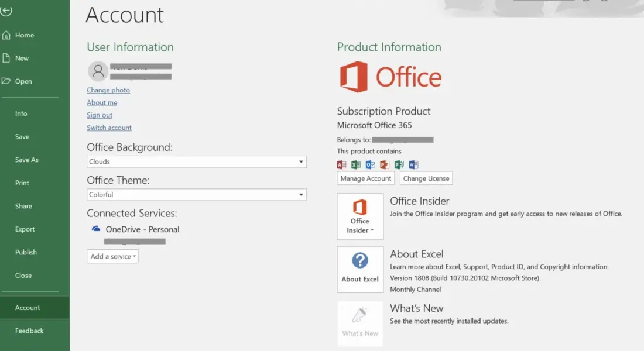
Task: Click the Change License button
Action: coord(426,178)
